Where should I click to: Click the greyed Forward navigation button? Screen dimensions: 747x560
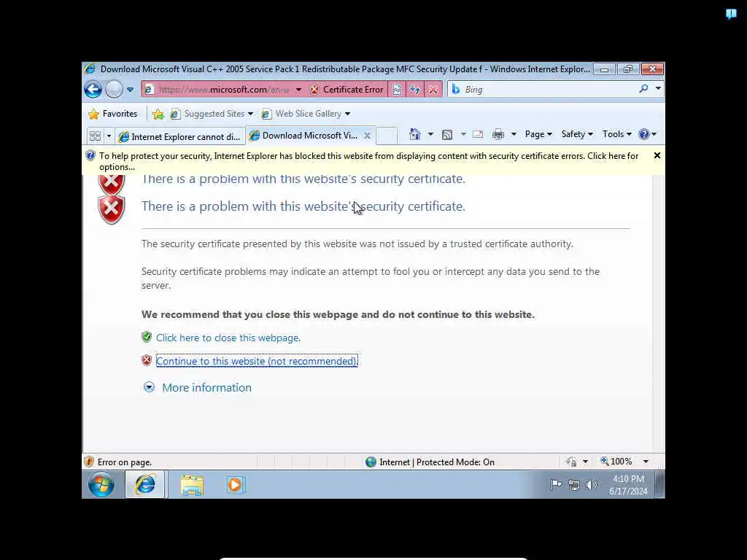pos(114,90)
